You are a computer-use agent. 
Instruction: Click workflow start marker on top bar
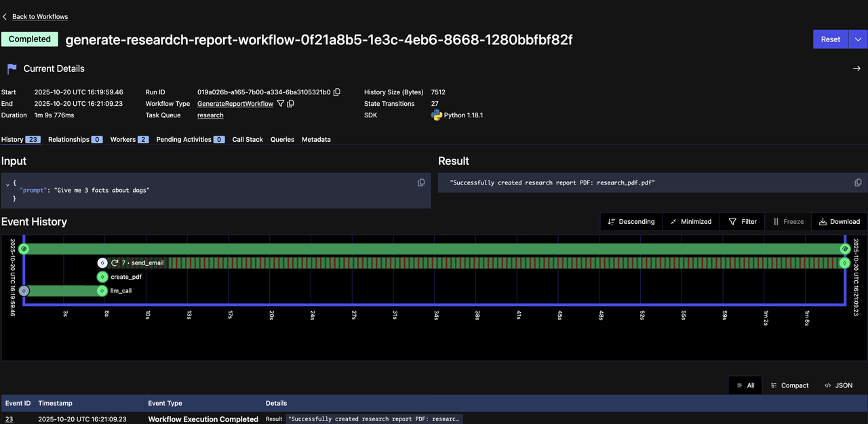coord(24,249)
